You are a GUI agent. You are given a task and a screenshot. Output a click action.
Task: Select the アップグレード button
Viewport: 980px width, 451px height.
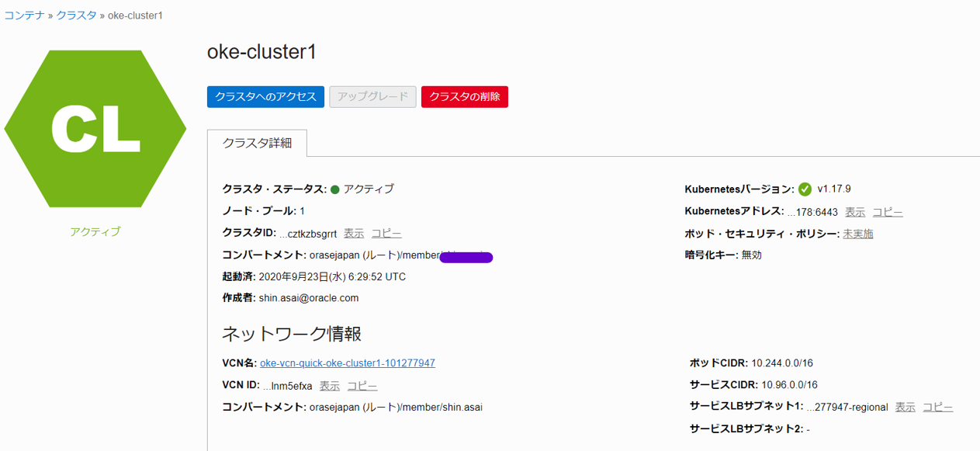[x=372, y=96]
